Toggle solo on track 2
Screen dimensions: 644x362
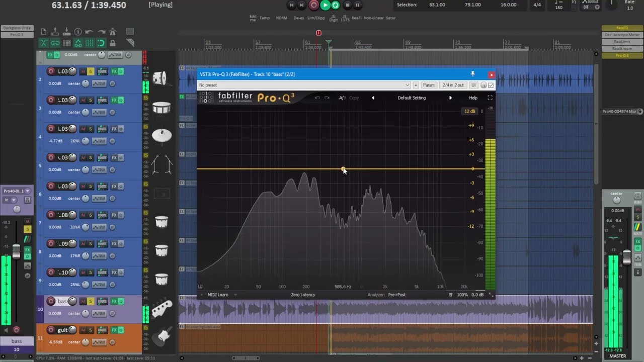click(91, 71)
